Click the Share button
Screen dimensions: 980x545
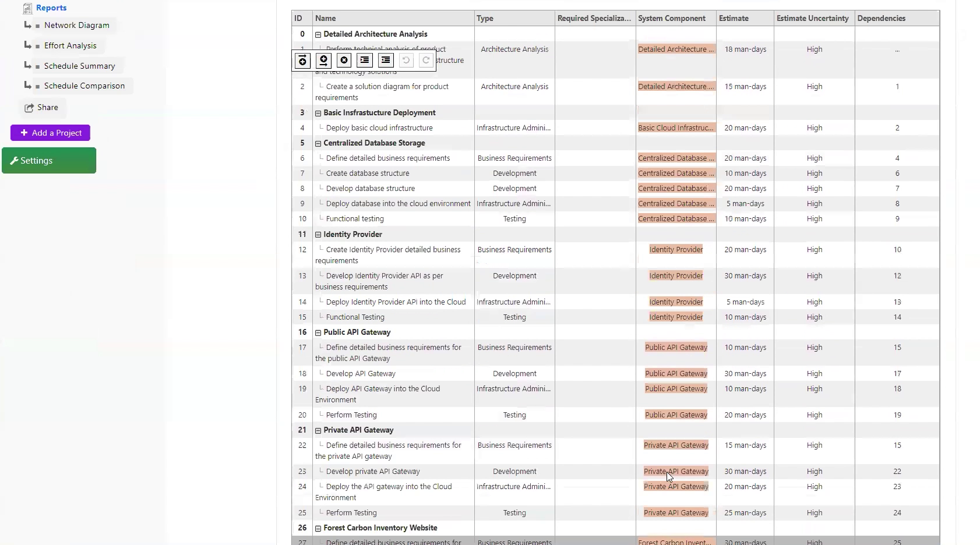click(x=42, y=108)
